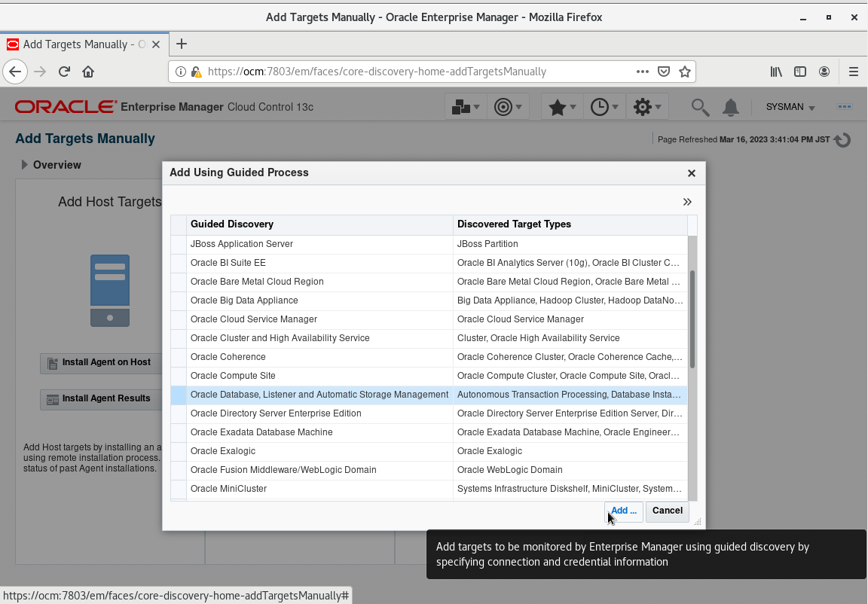Open the notifications bell icon
This screenshot has width=868, height=604.
731,107
